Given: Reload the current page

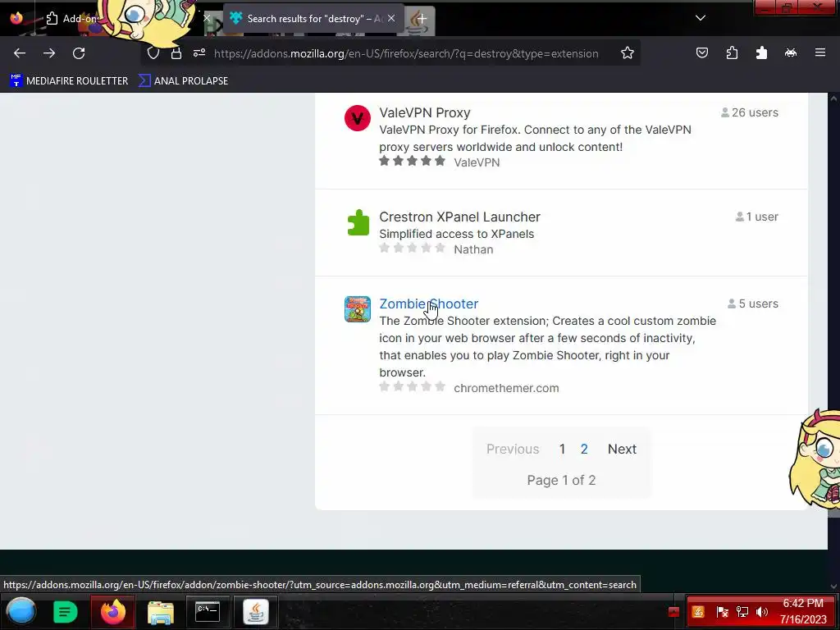Looking at the screenshot, I should [x=79, y=53].
